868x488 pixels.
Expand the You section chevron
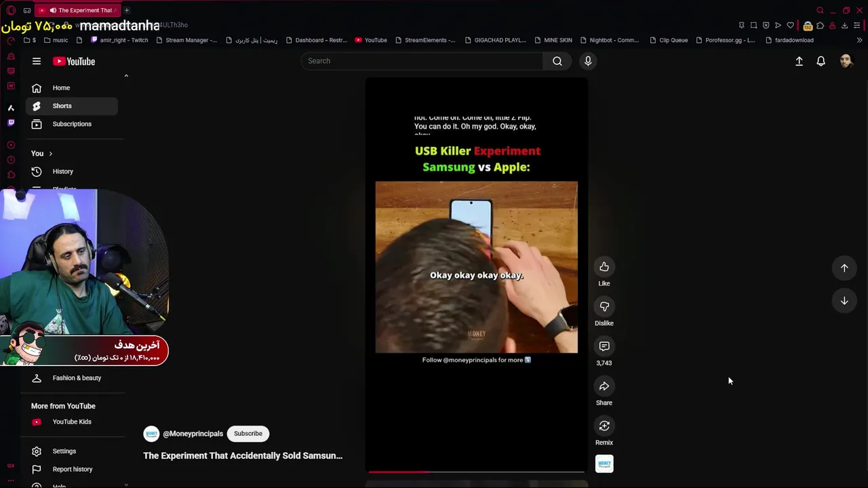point(50,154)
